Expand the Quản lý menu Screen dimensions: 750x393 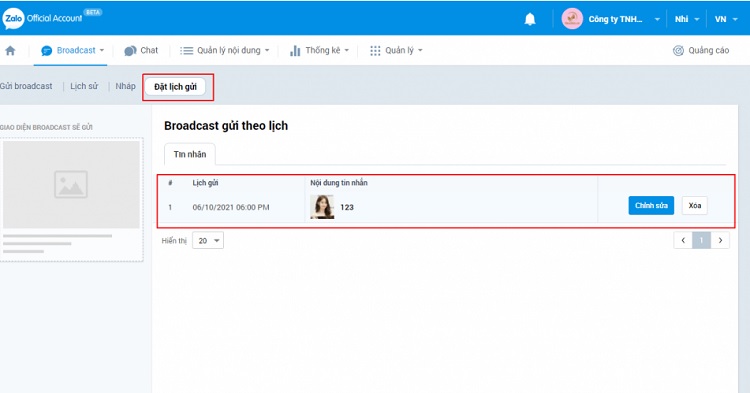[x=420, y=50]
